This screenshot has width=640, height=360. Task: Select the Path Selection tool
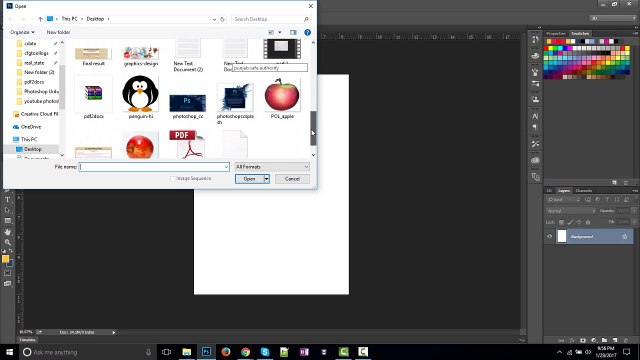click(7, 210)
